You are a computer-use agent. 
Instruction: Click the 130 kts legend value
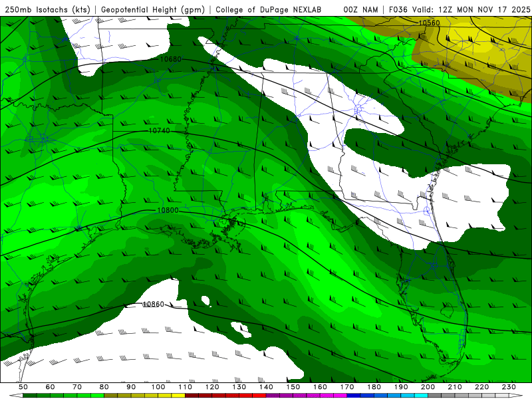[x=239, y=387]
